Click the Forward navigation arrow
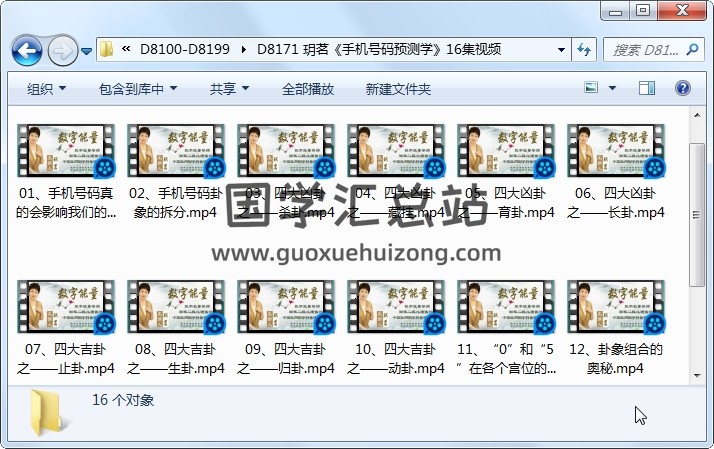 62,49
